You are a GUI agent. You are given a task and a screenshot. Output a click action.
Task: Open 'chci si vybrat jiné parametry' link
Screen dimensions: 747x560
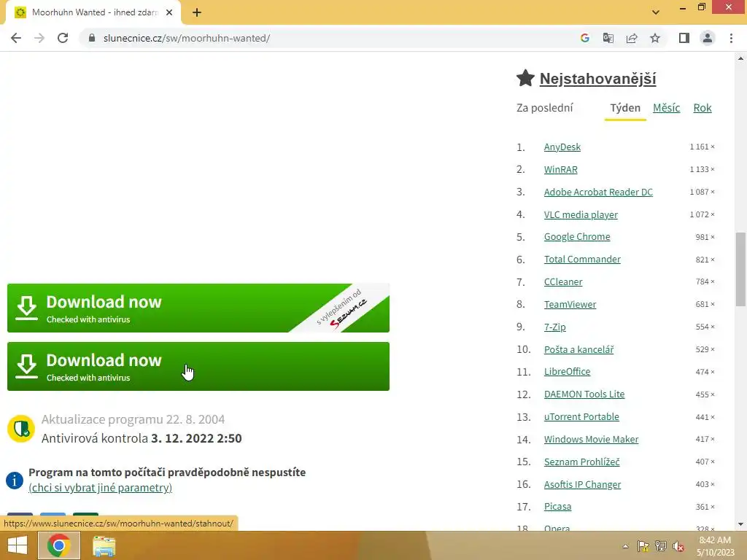click(100, 488)
